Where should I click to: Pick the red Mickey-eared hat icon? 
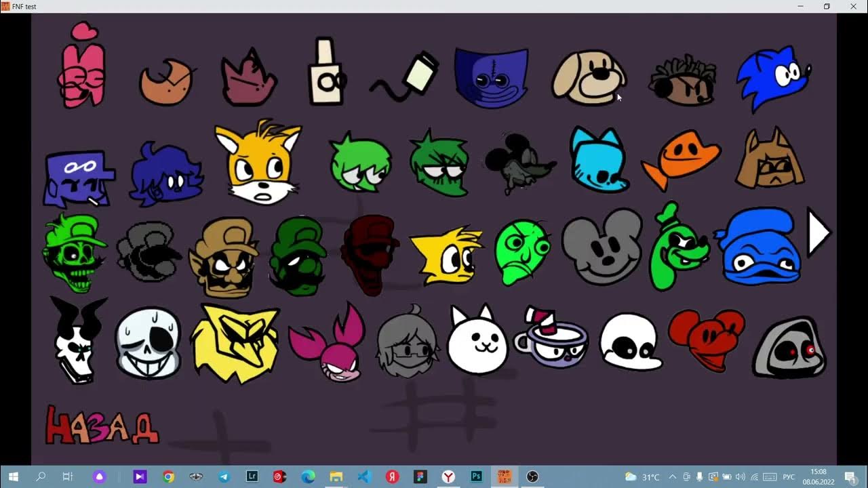click(706, 340)
